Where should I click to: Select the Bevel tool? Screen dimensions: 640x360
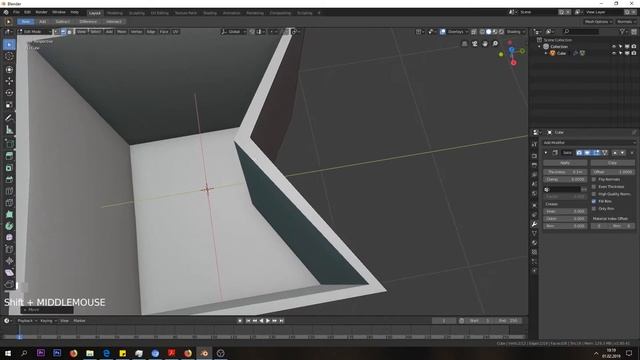pos(9,180)
